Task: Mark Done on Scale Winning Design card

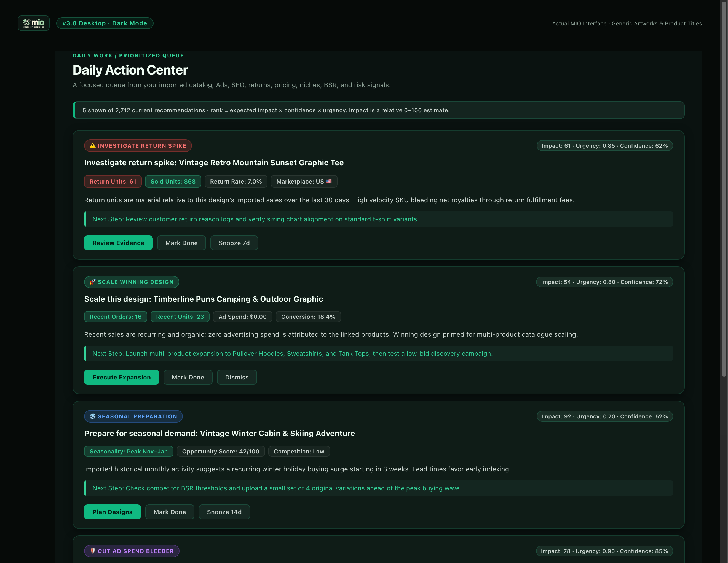Action: 188,377
